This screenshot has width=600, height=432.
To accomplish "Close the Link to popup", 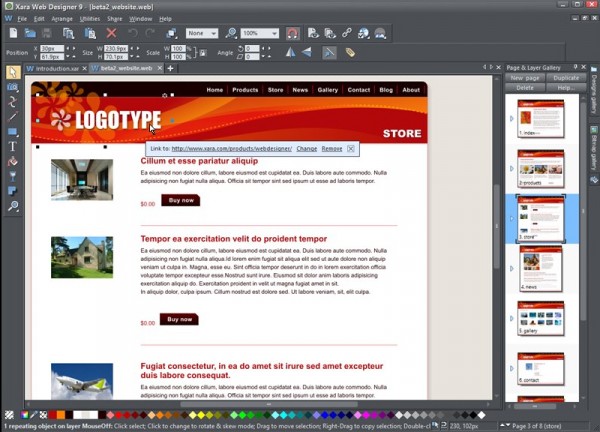I will click(351, 148).
